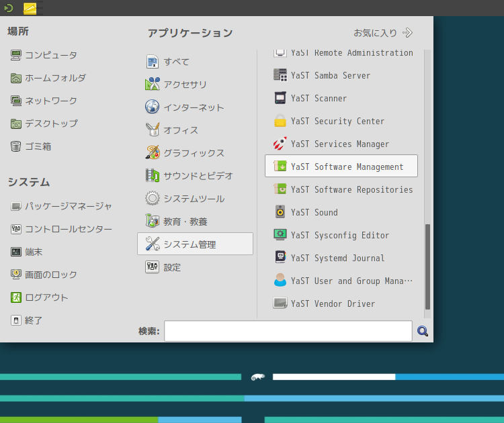504x423 pixels.
Task: Open the ゴミ箱 trash icon
Action: click(15, 146)
